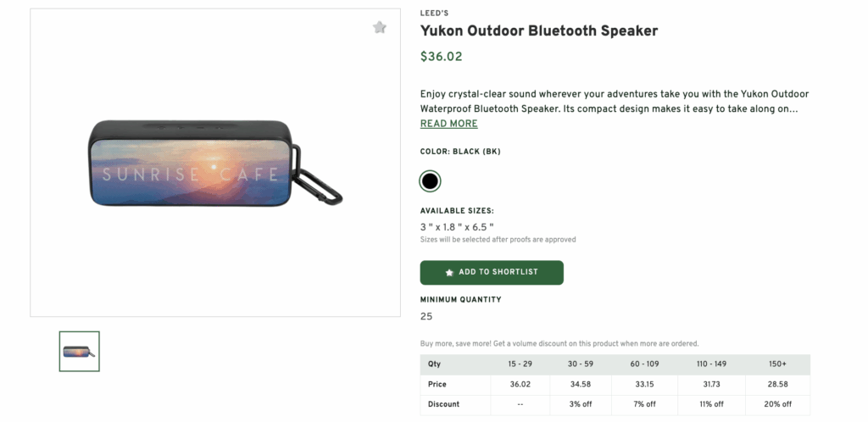
Task: Click the 28.58 price cell
Action: point(777,384)
